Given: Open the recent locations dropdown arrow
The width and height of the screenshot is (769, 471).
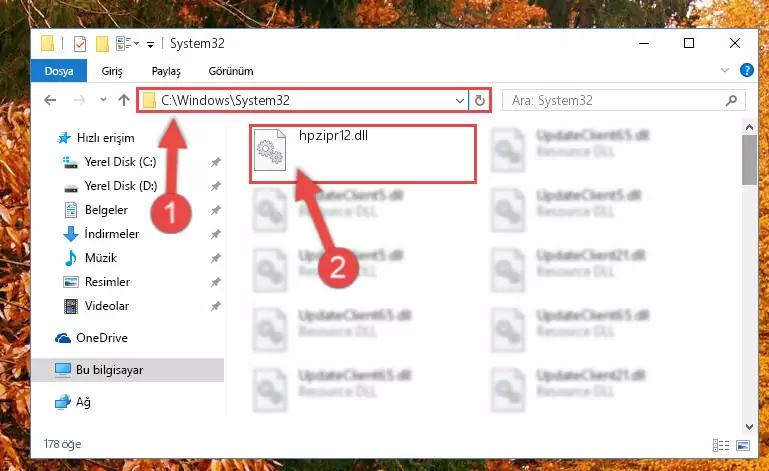Looking at the screenshot, I should tap(103, 100).
